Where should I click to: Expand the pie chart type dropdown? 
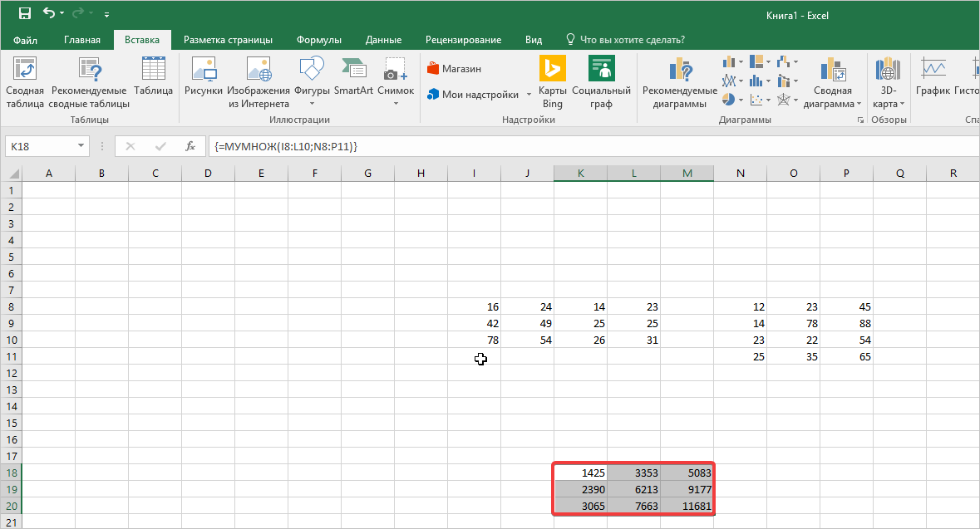741,100
